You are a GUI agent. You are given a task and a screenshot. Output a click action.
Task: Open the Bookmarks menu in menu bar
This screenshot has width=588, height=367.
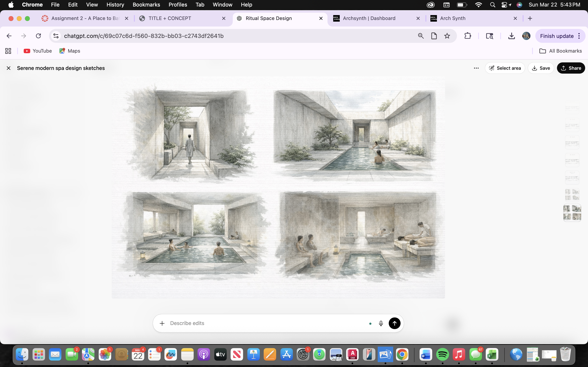(x=146, y=5)
